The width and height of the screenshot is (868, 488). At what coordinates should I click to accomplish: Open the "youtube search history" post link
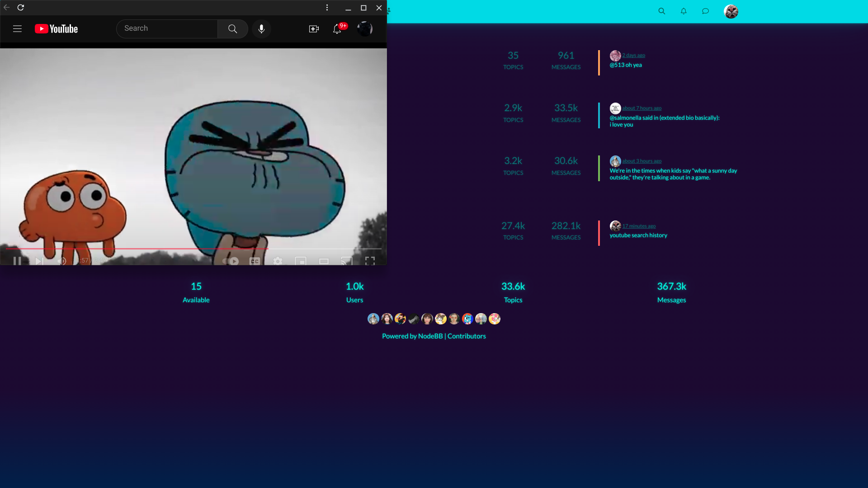point(638,235)
